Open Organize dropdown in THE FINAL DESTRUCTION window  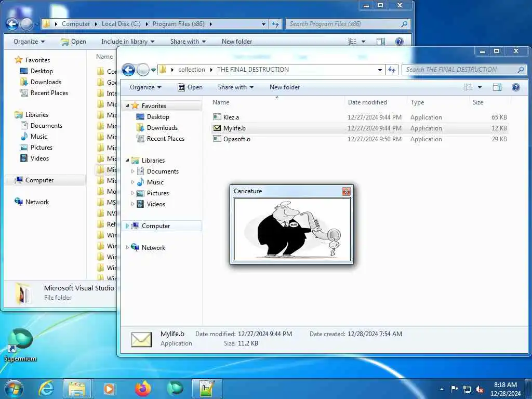pyautogui.click(x=145, y=87)
